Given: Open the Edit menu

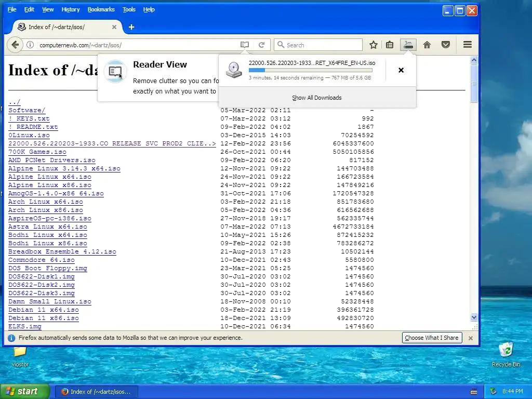Looking at the screenshot, I should pyautogui.click(x=29, y=9).
